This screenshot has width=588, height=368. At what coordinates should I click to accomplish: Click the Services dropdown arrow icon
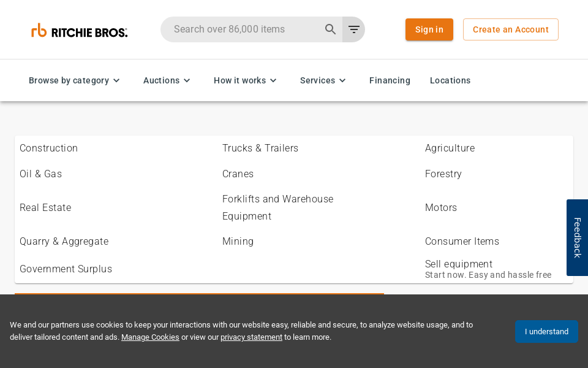pos(342,80)
